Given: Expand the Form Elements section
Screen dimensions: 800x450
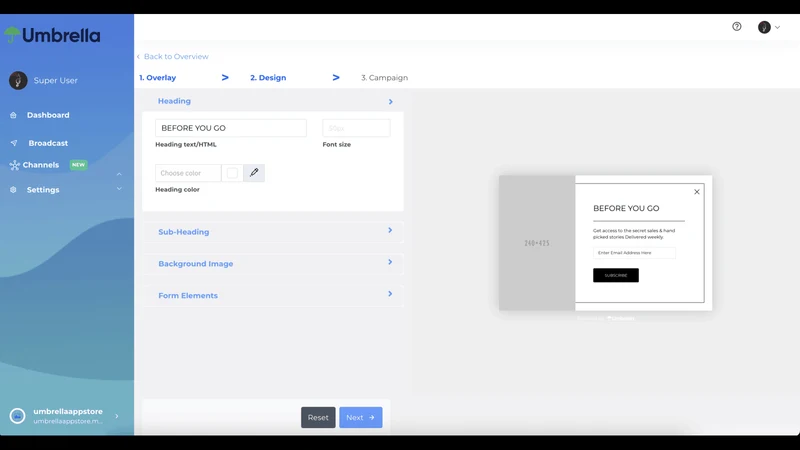Looking at the screenshot, I should (273, 295).
